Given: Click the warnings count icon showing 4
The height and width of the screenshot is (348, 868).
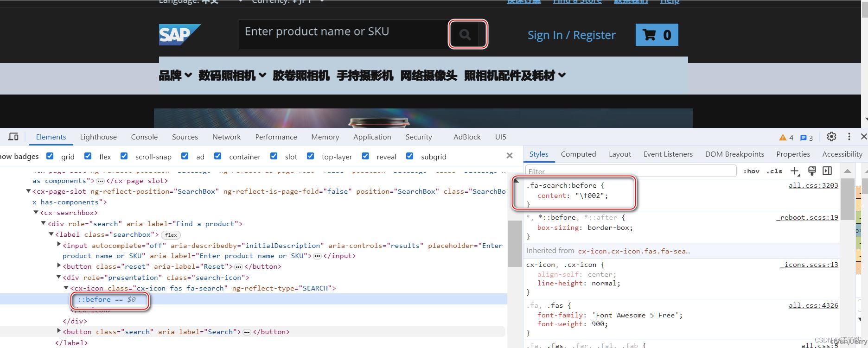Looking at the screenshot, I should [786, 138].
